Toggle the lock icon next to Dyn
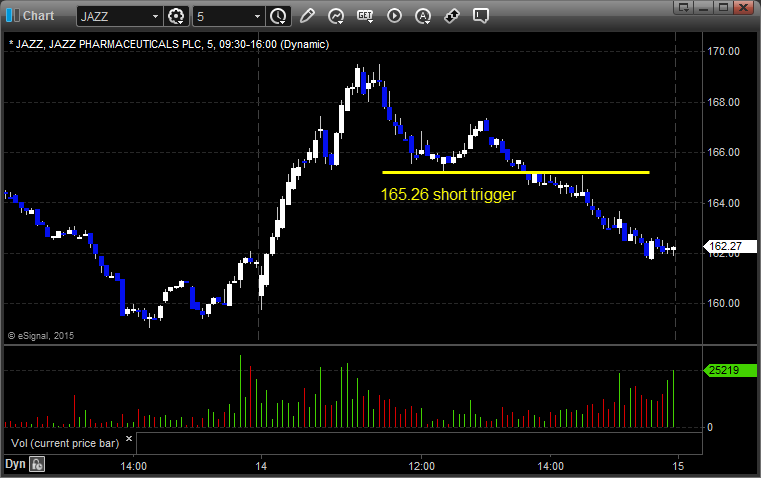The height and width of the screenshot is (478, 761). [37, 464]
